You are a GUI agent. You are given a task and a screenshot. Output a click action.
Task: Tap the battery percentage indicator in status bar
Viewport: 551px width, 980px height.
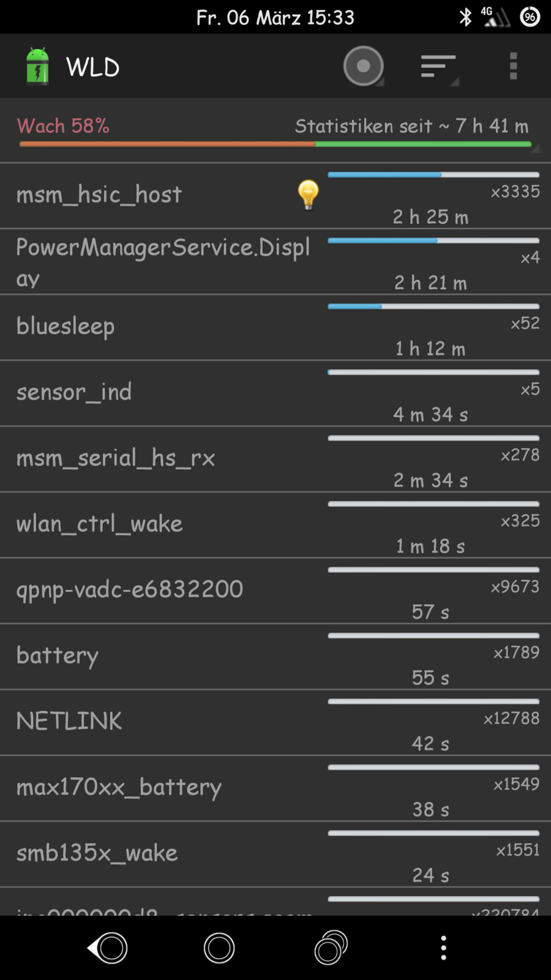click(x=530, y=17)
